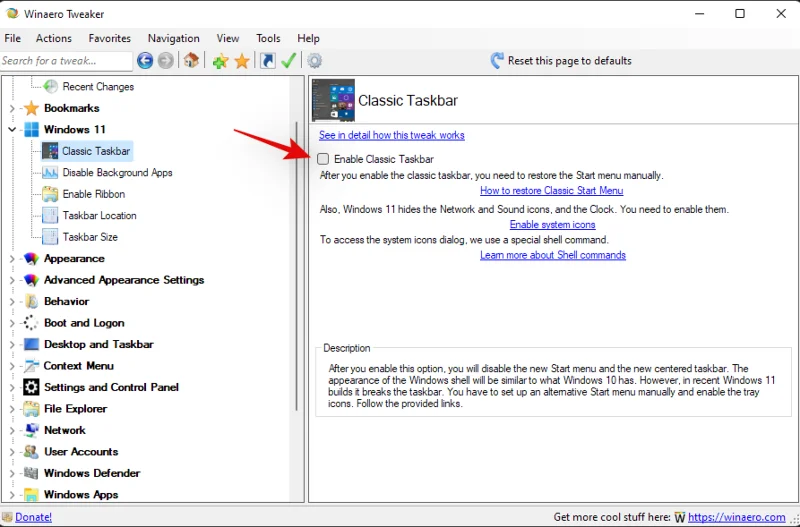Image resolution: width=800 pixels, height=527 pixels.
Task: Click the Reset this page to defaults icon
Action: (x=497, y=61)
